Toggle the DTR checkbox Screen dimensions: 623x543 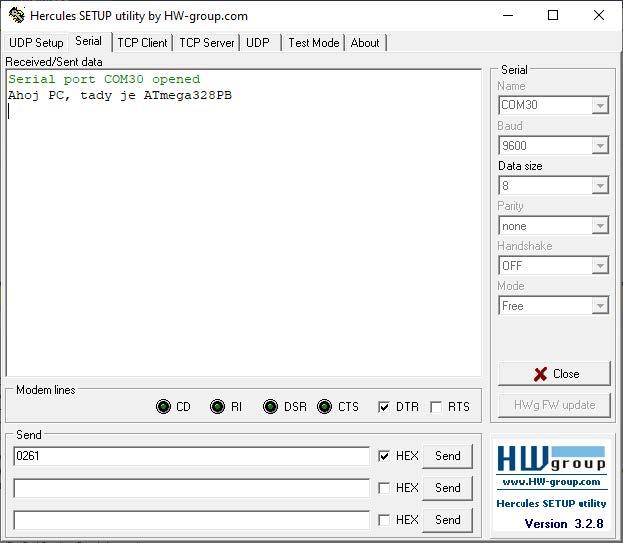tap(384, 407)
